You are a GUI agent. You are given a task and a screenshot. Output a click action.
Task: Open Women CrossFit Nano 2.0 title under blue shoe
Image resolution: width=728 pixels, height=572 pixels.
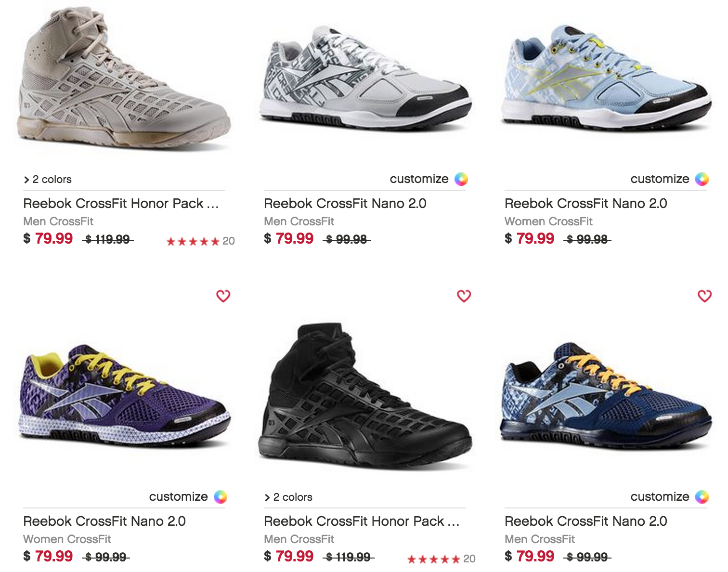[586, 204]
